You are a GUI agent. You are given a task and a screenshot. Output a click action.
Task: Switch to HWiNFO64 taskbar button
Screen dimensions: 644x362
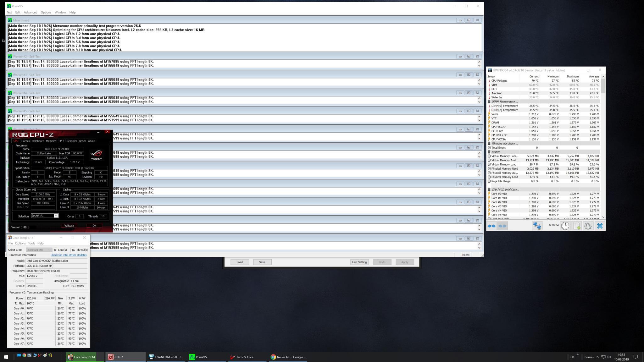point(166,357)
